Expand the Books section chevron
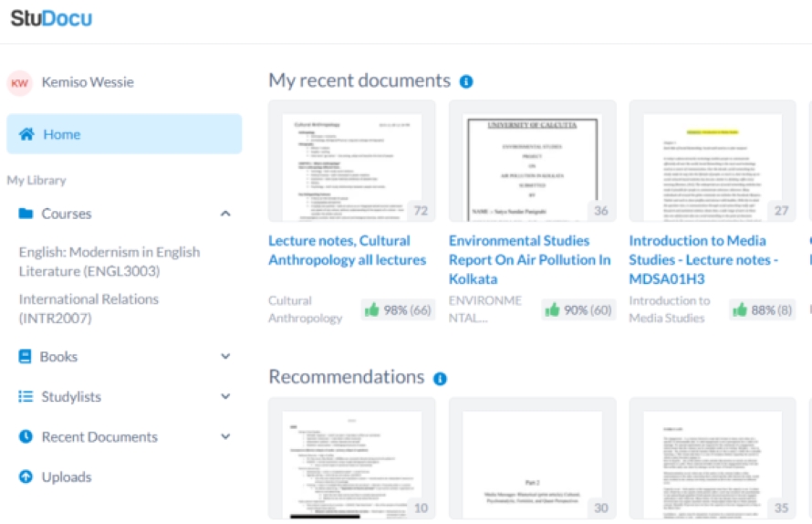 (x=225, y=356)
